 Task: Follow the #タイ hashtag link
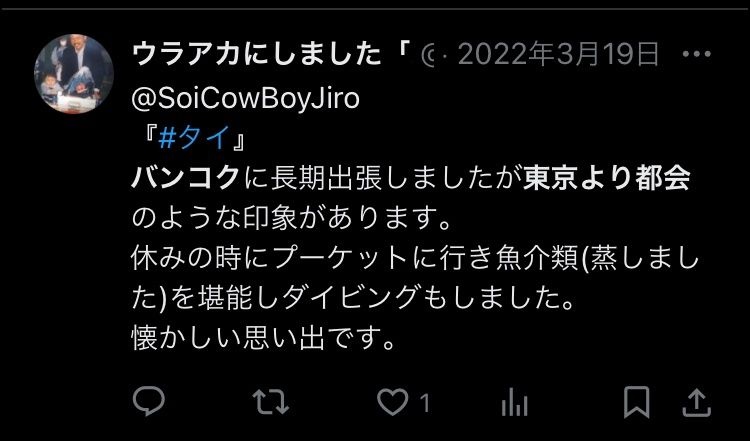coord(193,140)
